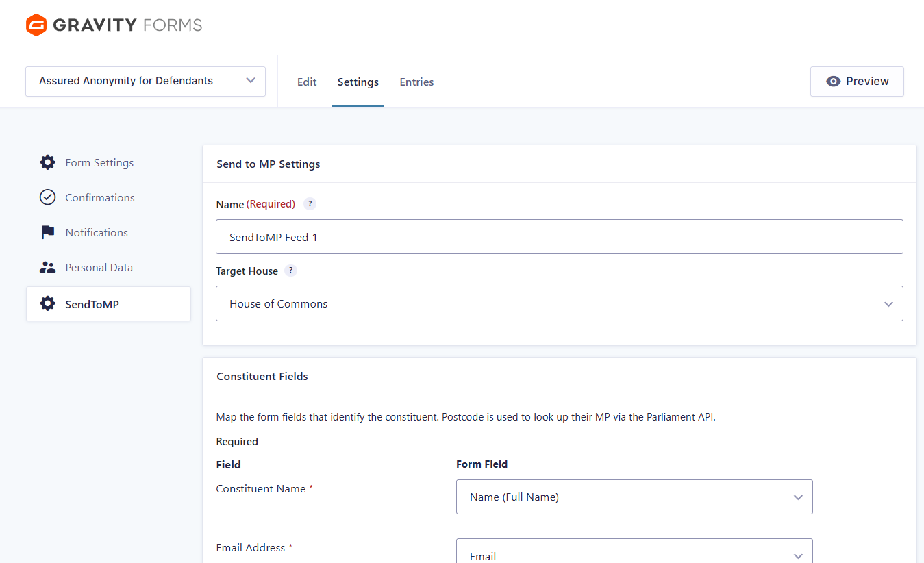Click the feed Name input field
Viewport: 924px width, 563px height.
pyautogui.click(x=559, y=237)
